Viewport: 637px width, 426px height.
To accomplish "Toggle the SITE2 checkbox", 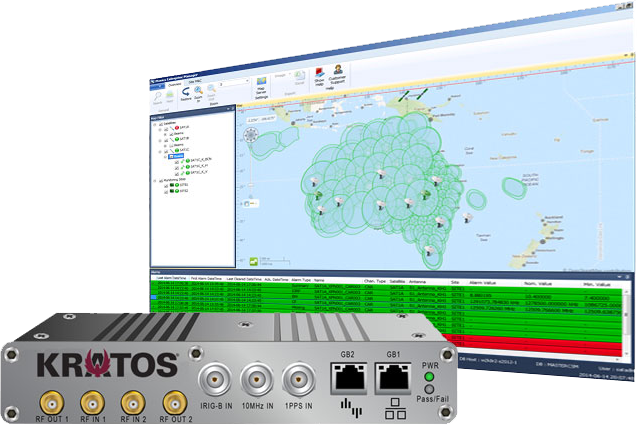I will coord(166,191).
